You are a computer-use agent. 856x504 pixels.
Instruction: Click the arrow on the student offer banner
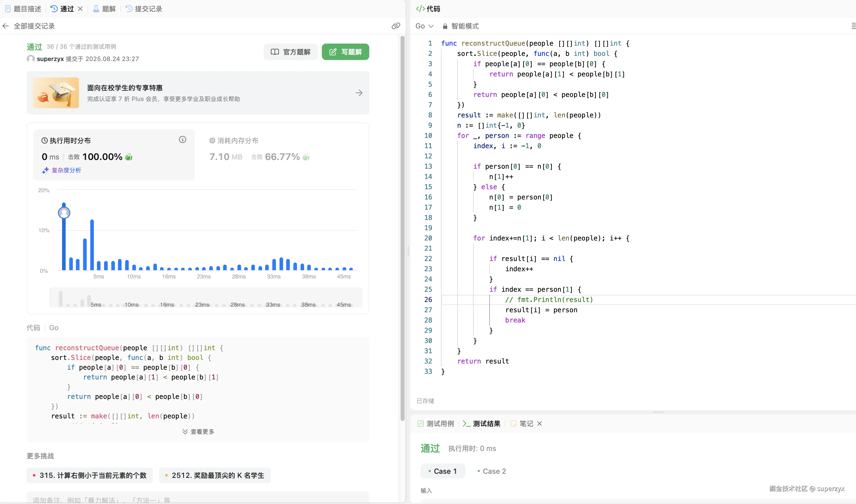359,93
